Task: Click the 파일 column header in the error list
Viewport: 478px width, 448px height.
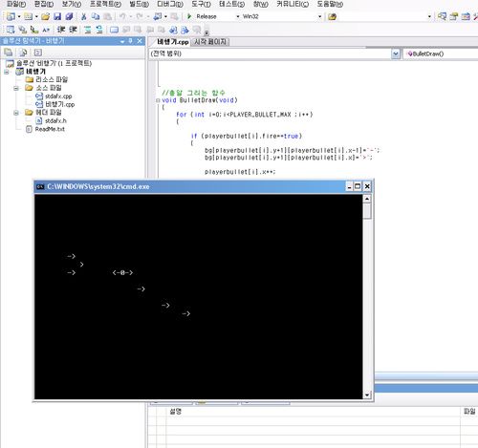Action: pyautogui.click(x=469, y=412)
